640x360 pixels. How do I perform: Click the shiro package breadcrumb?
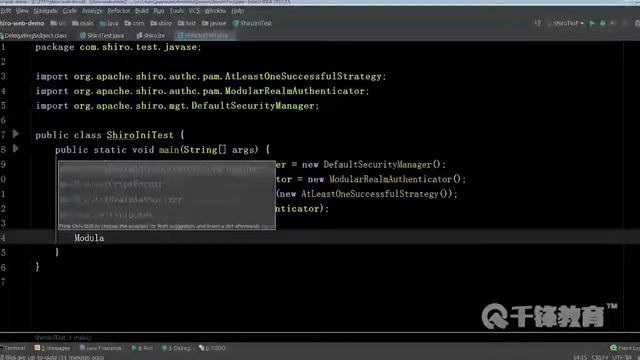pyautogui.click(x=161, y=23)
